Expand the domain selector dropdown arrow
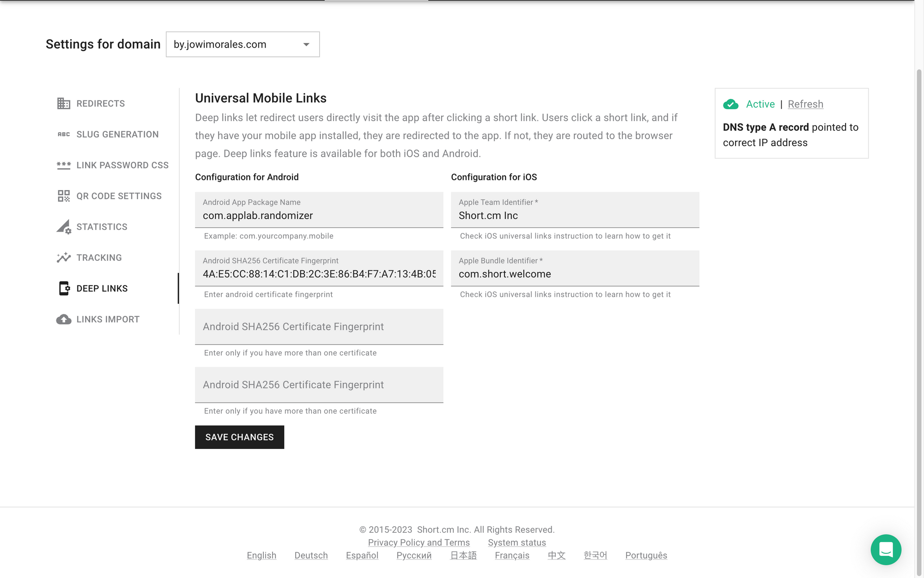Viewport: 924px width, 578px height. pos(306,45)
